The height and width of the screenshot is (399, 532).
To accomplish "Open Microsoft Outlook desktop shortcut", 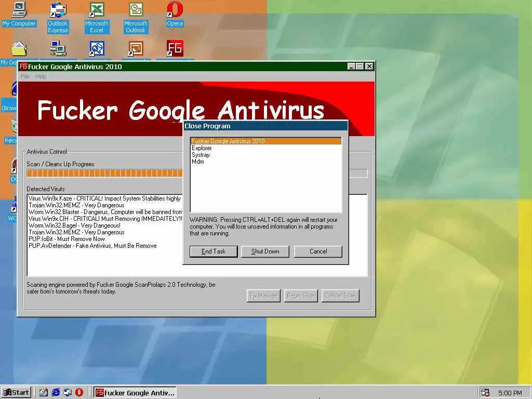I will pyautogui.click(x=136, y=18).
